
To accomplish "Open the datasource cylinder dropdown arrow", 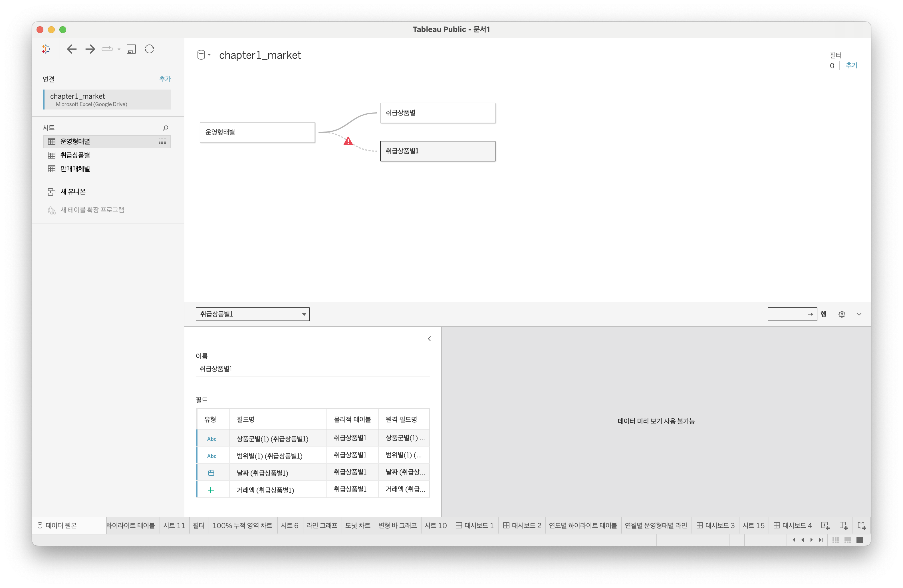I will pyautogui.click(x=209, y=55).
